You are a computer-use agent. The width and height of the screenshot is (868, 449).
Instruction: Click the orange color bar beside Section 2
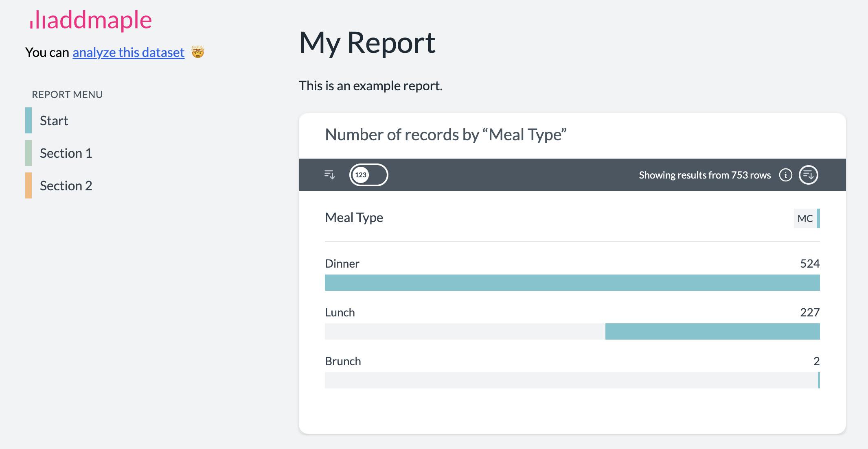tap(28, 185)
